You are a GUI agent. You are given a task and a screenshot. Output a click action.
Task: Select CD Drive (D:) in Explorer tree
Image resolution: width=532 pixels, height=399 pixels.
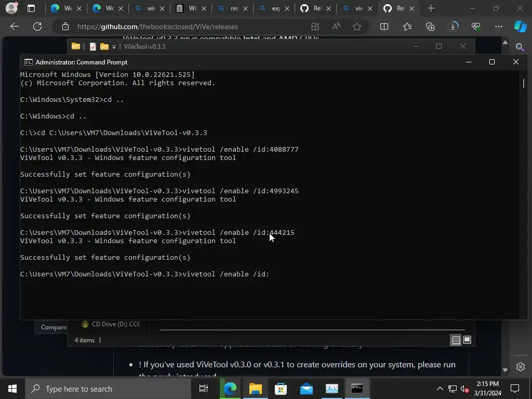click(111, 324)
